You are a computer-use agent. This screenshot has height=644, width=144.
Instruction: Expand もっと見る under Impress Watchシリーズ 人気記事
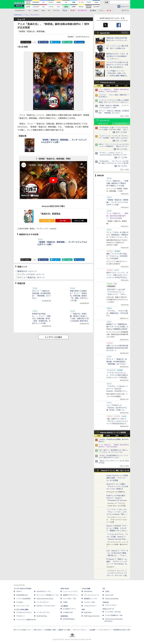coord(125,466)
